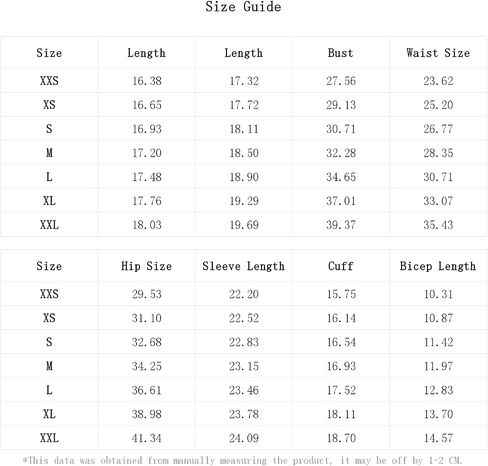
Task: Click the Bicep Length value 14.57
Action: (438, 438)
